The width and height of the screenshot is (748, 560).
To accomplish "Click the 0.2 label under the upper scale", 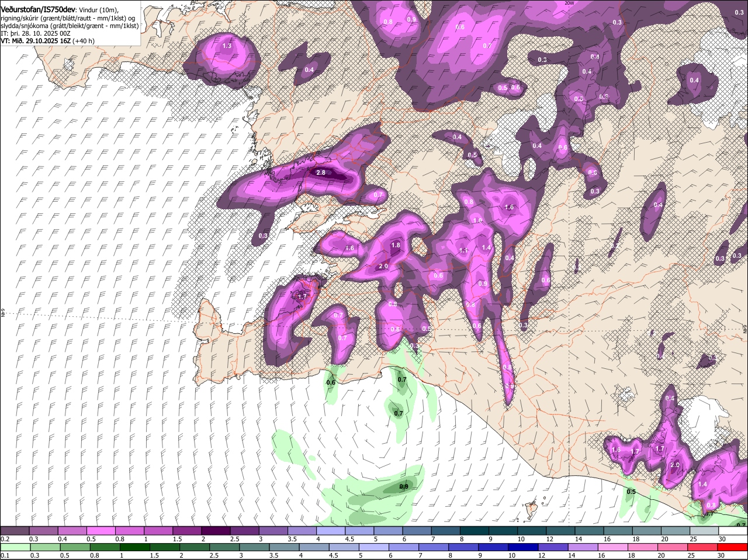I will click(5, 538).
